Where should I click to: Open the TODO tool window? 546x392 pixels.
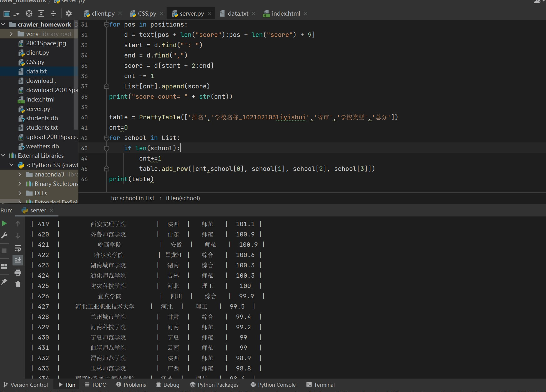(95, 385)
